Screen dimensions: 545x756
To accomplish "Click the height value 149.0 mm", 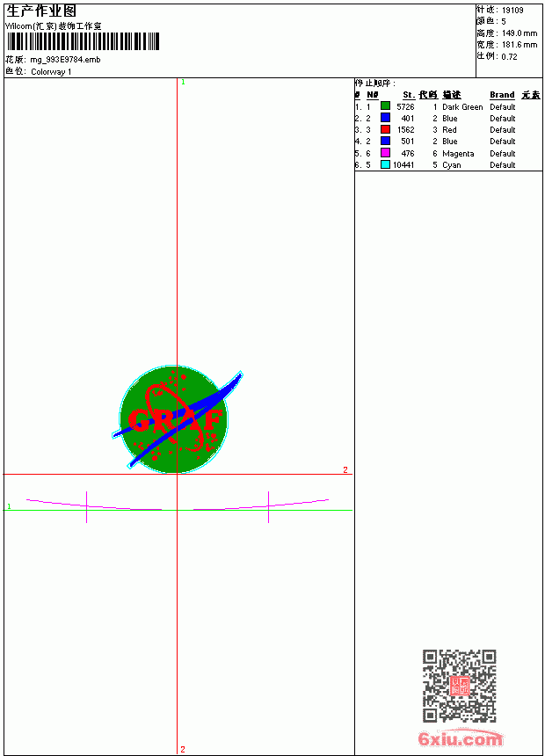I will (520, 33).
